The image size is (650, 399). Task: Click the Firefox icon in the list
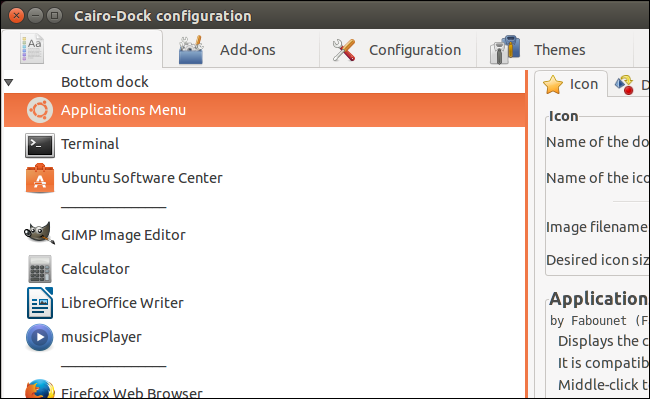pos(40,389)
